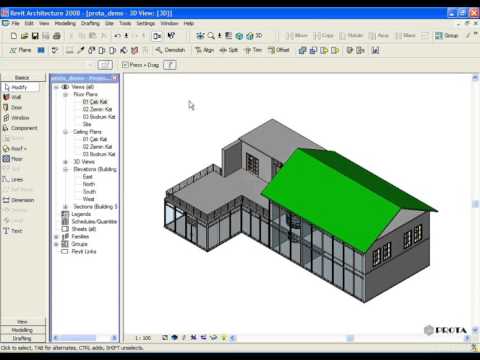The width and height of the screenshot is (480, 360).
Task: Switch to the Basics design bar tab
Action: (x=23, y=77)
